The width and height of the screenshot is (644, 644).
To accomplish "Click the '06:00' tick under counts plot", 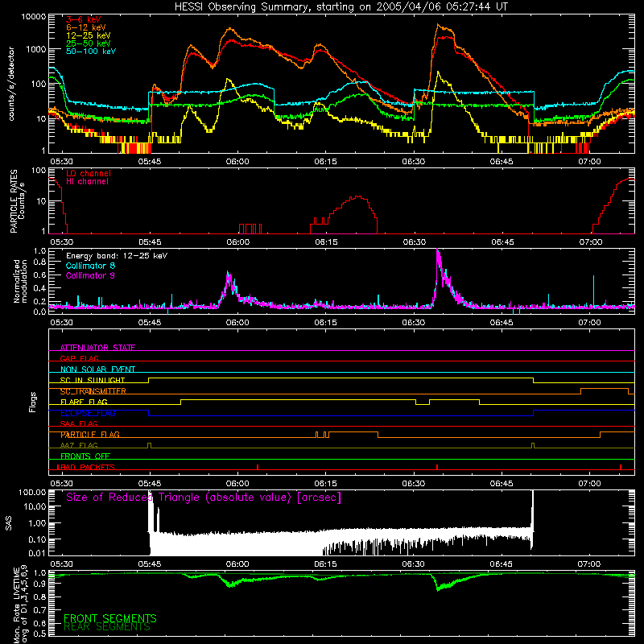I will tap(237, 162).
